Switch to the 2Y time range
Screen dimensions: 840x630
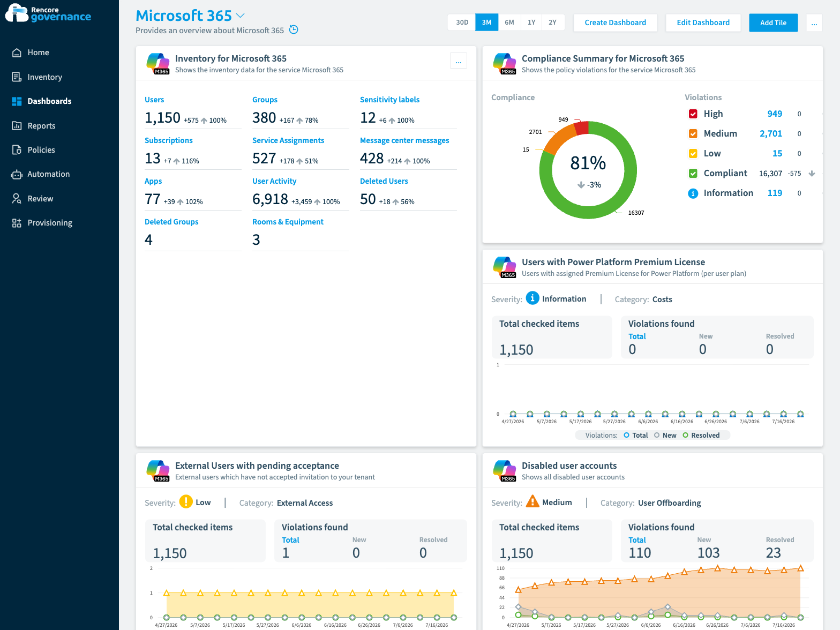553,22
